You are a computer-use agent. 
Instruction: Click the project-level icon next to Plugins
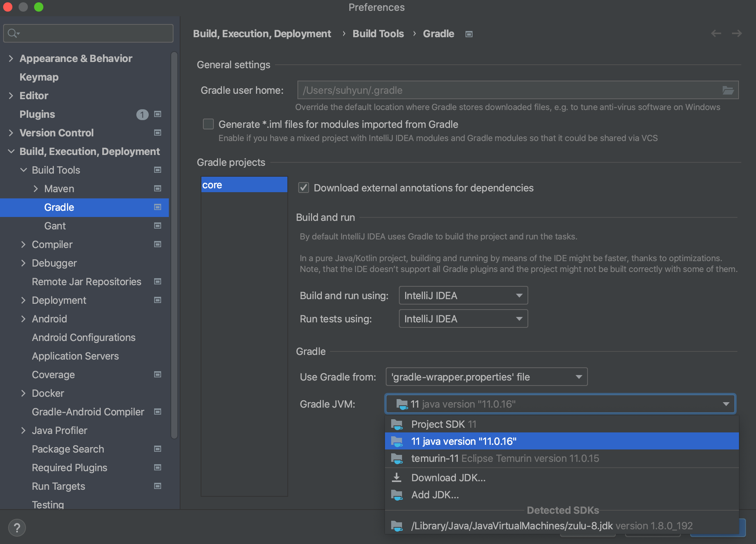click(158, 114)
